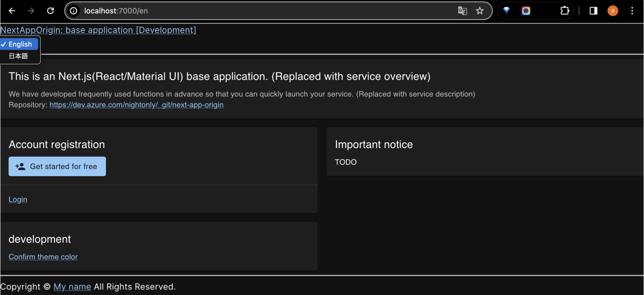Open the blue gem extension
Screen dimensions: 644x295
(506, 11)
